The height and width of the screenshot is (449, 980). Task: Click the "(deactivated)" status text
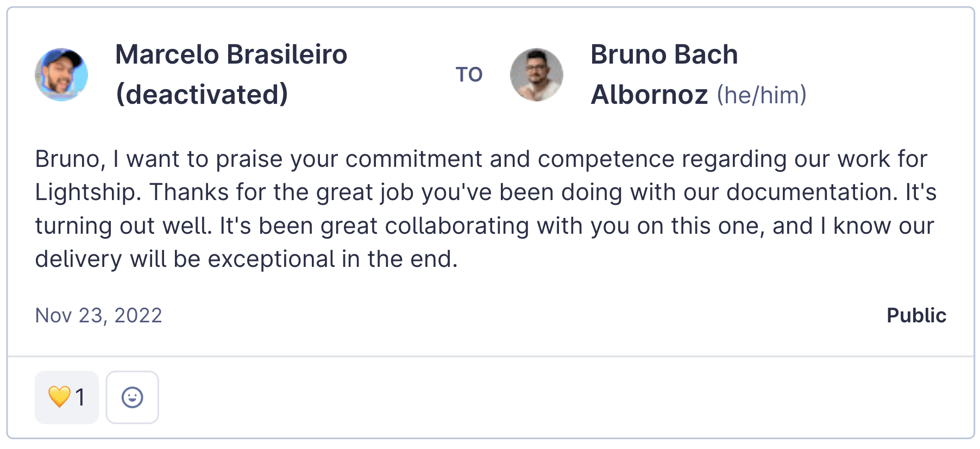202,95
